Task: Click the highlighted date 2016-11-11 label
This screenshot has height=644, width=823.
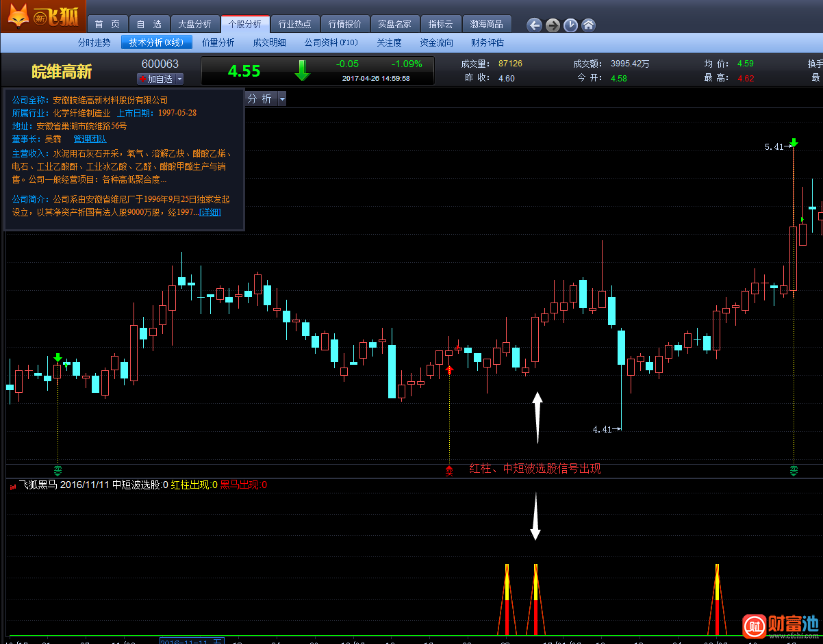Action: 192,641
